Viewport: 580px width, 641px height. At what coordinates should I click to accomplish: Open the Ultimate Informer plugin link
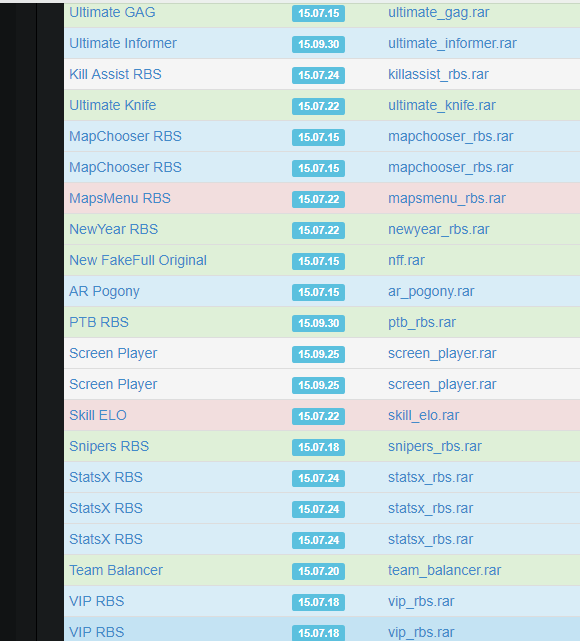pyautogui.click(x=123, y=43)
